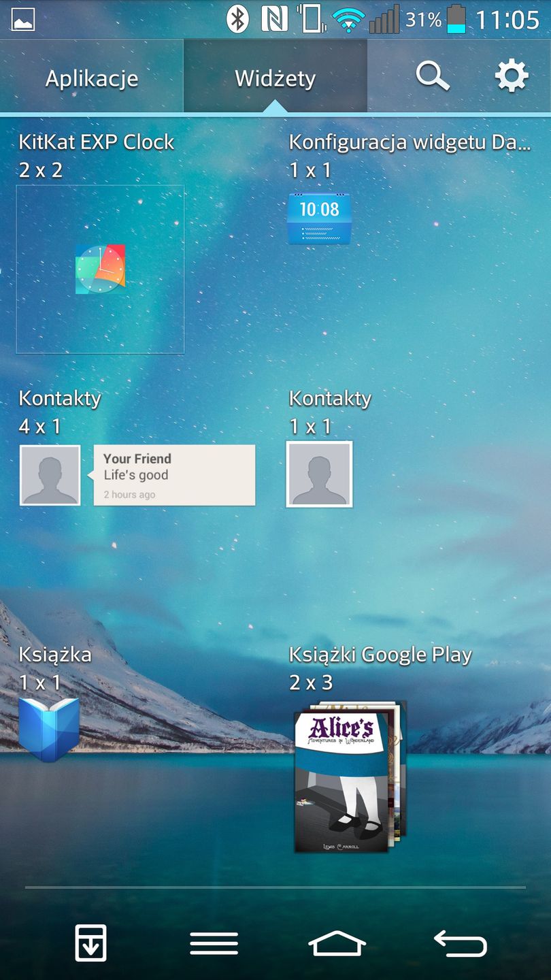Tap the notification panel pull-down navigation icon

90,943
